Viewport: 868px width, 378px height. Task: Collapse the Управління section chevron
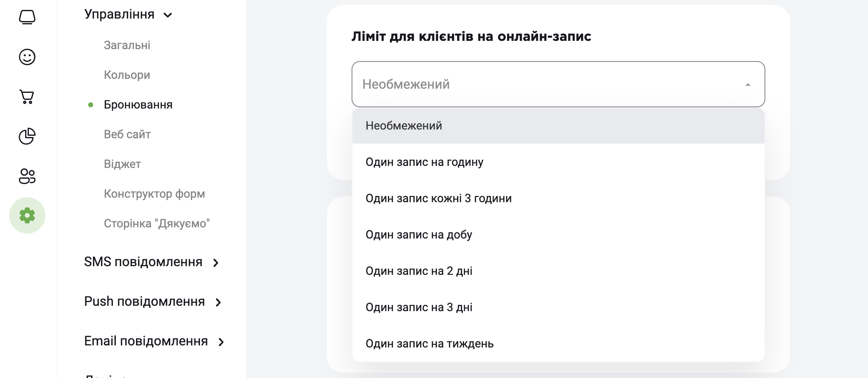(168, 15)
